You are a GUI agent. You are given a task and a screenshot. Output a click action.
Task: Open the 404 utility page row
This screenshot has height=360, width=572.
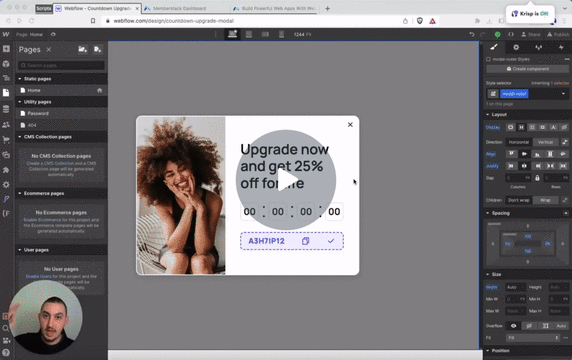(x=61, y=125)
